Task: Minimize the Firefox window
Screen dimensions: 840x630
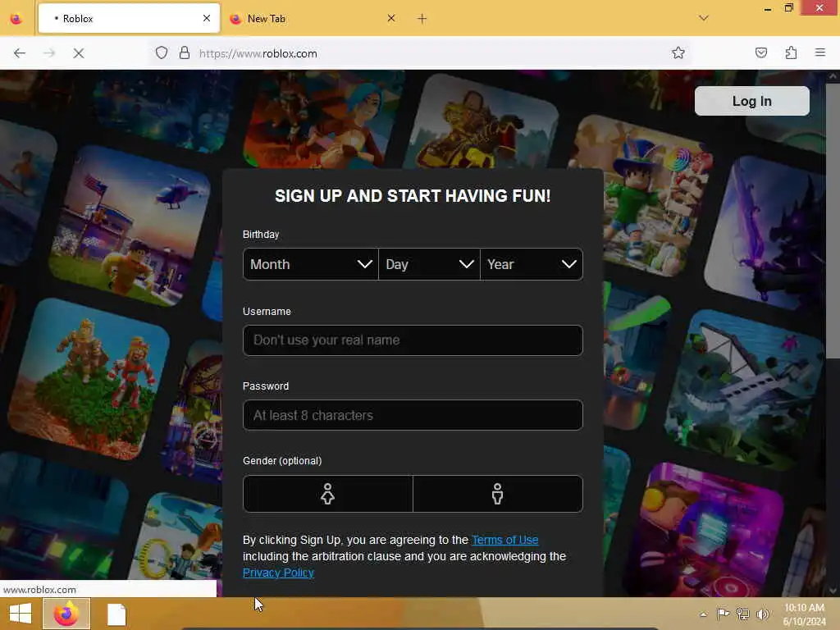Action: pyautogui.click(x=768, y=8)
